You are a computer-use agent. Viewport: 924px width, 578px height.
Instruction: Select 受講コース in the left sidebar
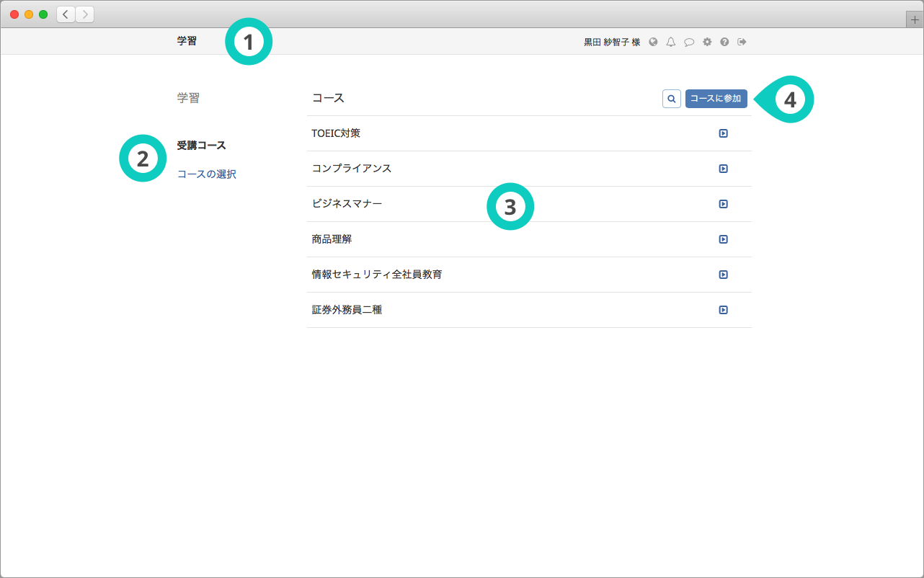(201, 146)
